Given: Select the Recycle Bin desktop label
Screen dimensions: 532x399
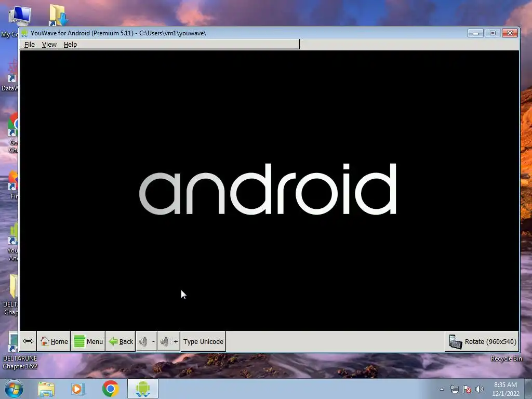Looking at the screenshot, I should (x=506, y=358).
